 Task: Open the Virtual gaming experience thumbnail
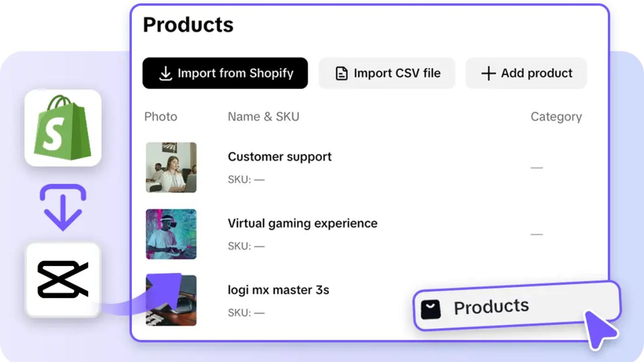[x=171, y=234]
